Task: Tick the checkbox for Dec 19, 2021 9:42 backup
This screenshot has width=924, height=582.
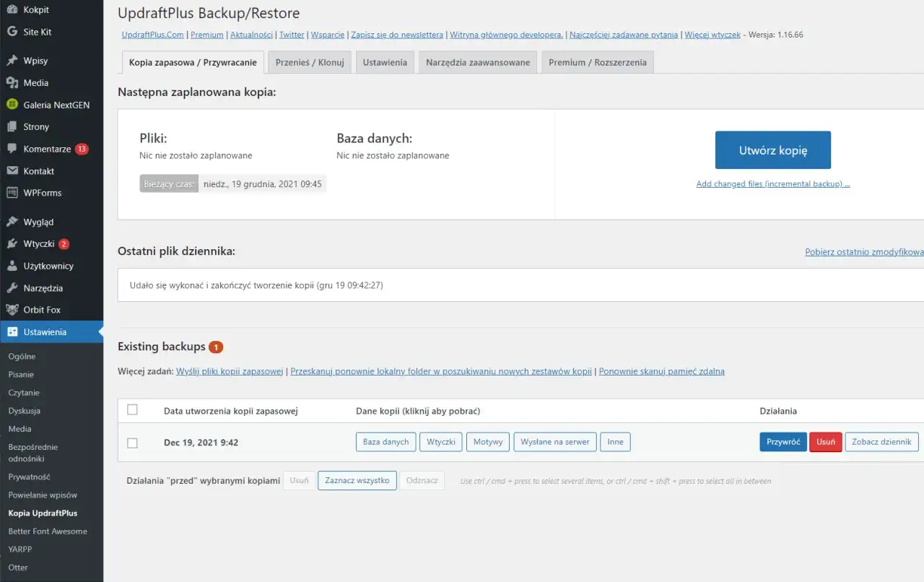Action: pyautogui.click(x=132, y=443)
